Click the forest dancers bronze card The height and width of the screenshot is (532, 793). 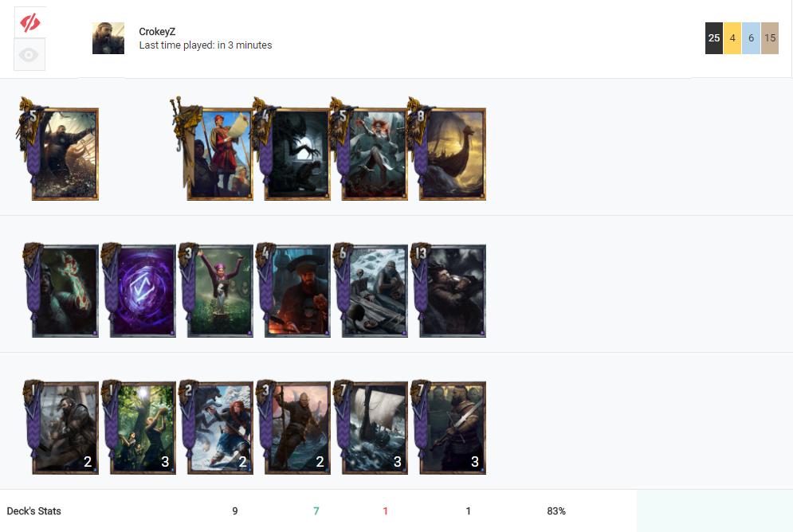pos(139,428)
